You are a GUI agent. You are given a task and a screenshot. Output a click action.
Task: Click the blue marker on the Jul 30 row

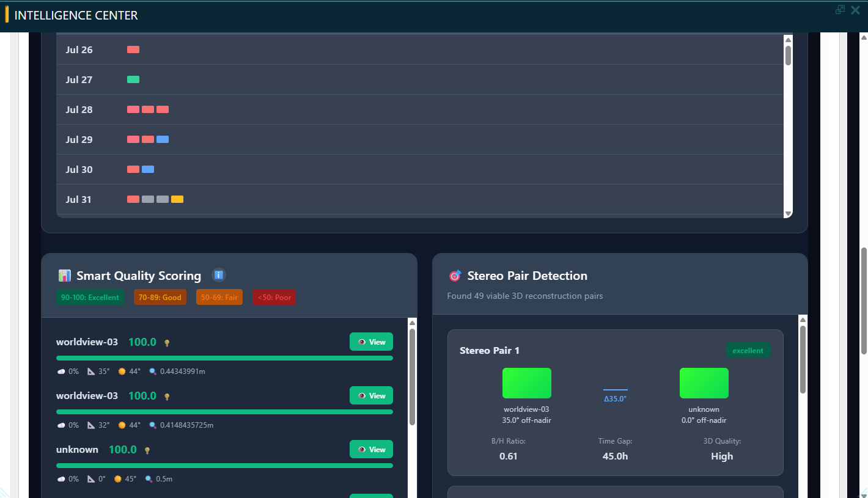[148, 169]
